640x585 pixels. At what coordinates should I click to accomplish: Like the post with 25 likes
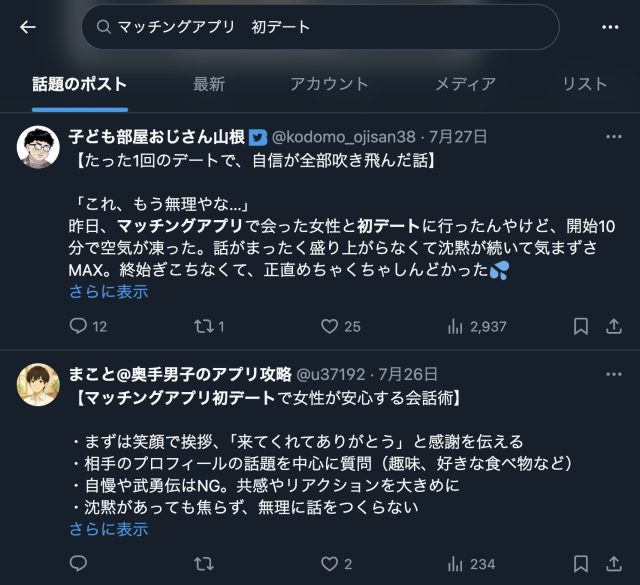coord(330,326)
